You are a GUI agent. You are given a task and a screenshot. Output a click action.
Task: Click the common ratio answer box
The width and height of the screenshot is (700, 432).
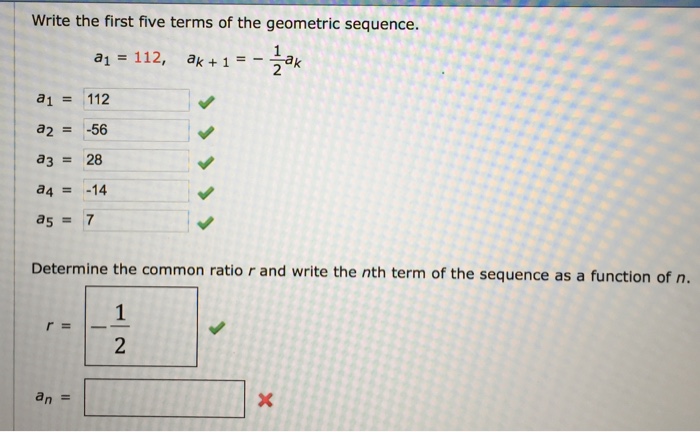pos(141,326)
